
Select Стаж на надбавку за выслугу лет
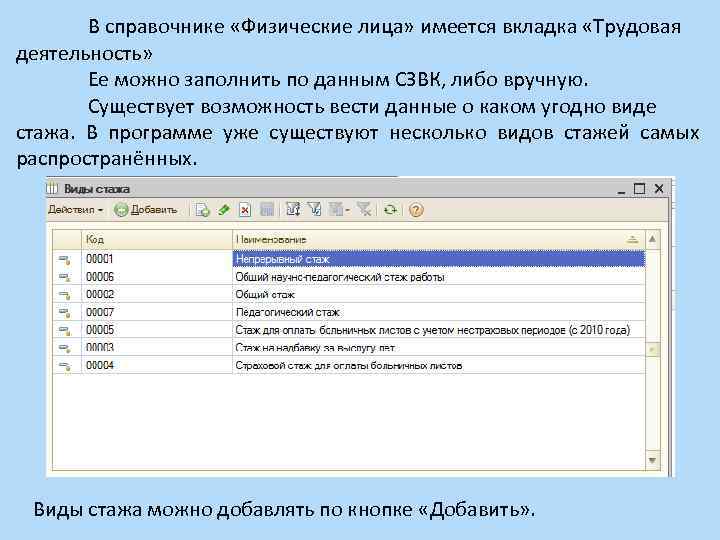pos(439,348)
